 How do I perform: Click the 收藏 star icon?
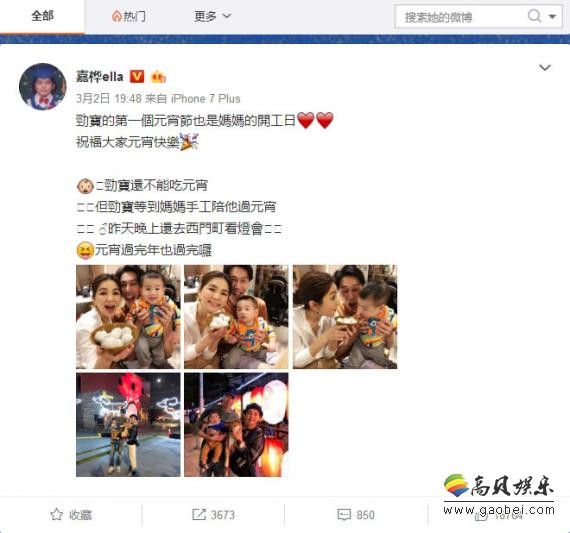tap(56, 514)
